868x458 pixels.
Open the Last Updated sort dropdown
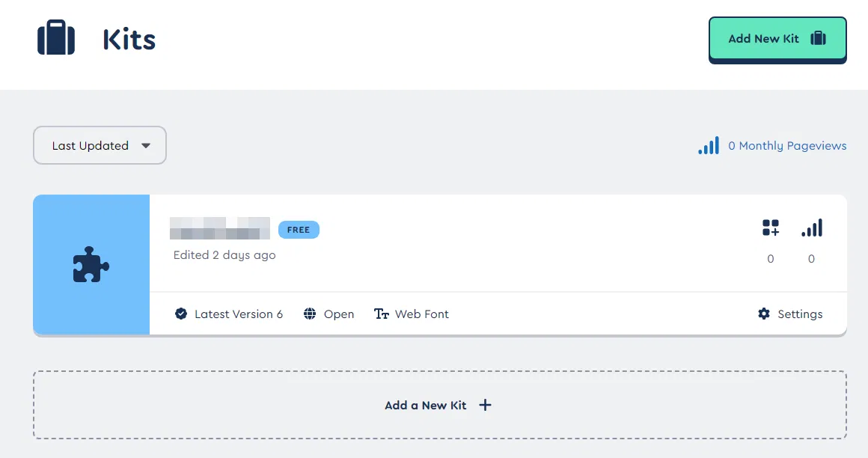pos(100,145)
